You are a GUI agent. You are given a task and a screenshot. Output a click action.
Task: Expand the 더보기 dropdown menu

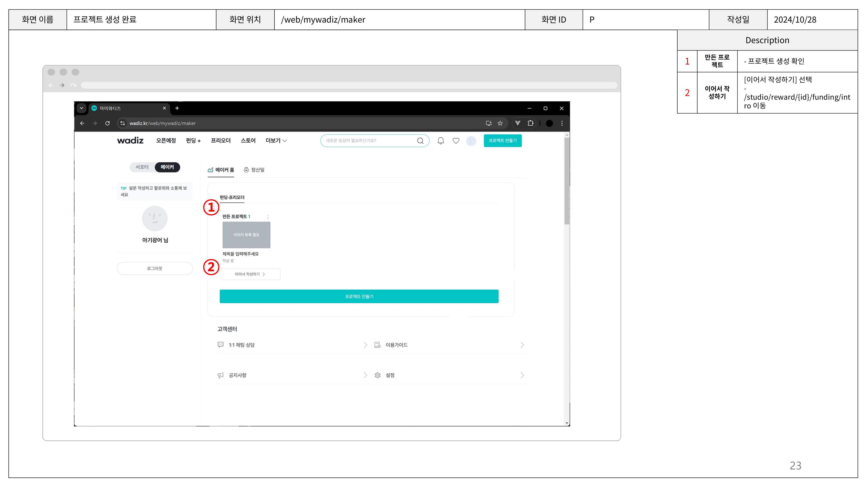click(276, 141)
